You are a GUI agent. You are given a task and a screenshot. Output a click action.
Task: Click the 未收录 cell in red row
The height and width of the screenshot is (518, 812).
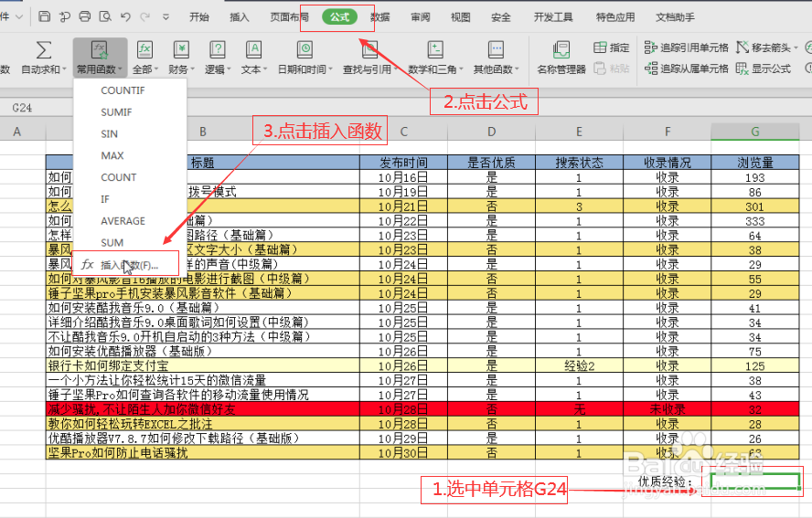click(667, 409)
